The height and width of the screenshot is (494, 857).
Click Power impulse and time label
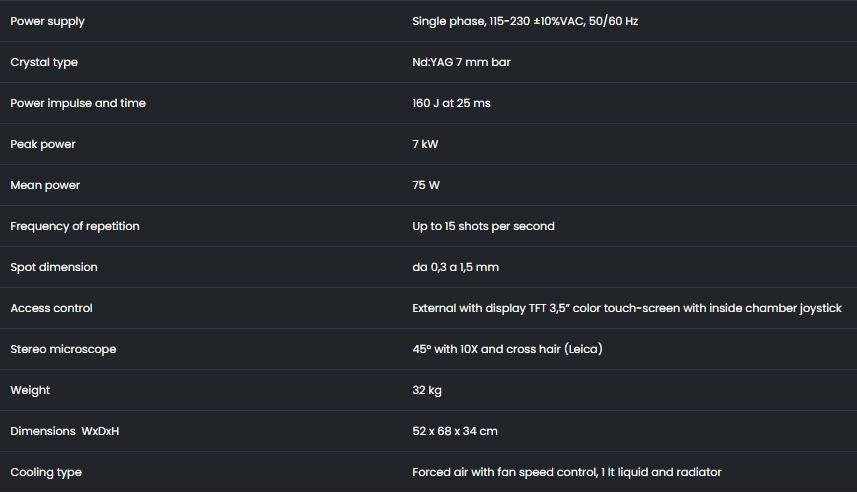78,103
